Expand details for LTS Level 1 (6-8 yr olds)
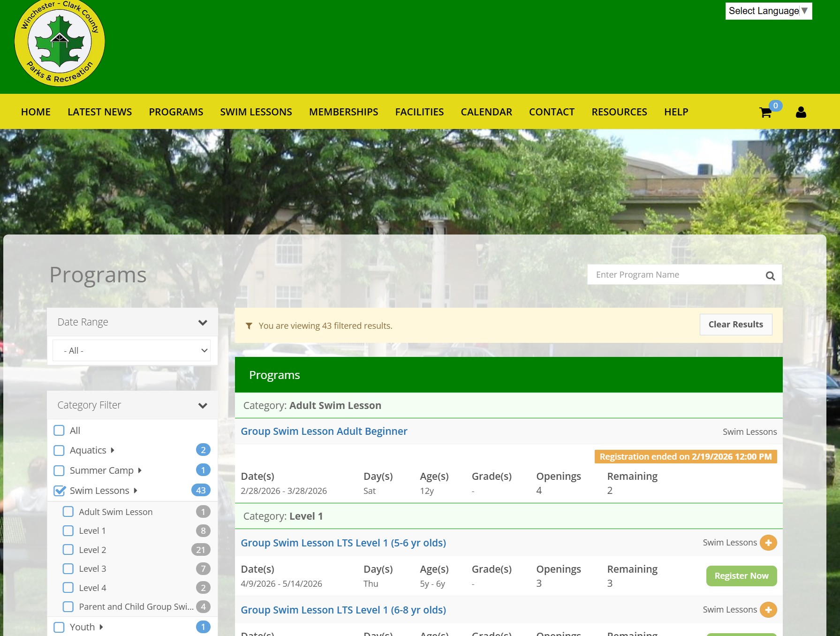This screenshot has width=840, height=636. [x=768, y=610]
